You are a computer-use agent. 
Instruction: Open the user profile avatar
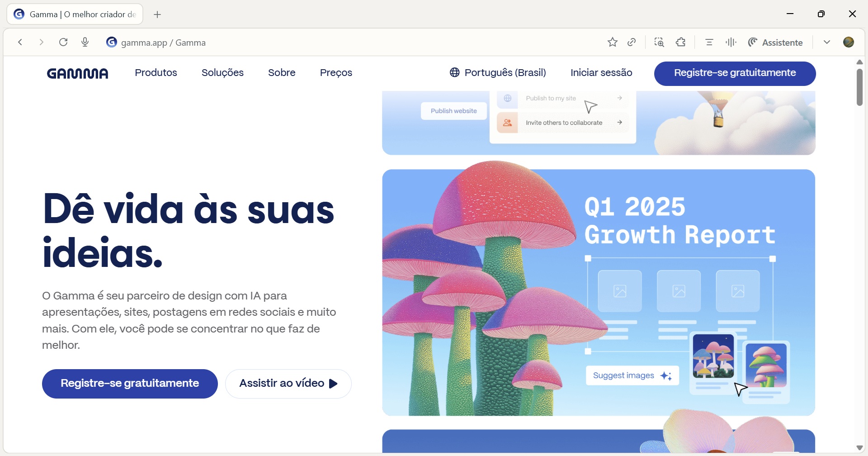point(849,42)
